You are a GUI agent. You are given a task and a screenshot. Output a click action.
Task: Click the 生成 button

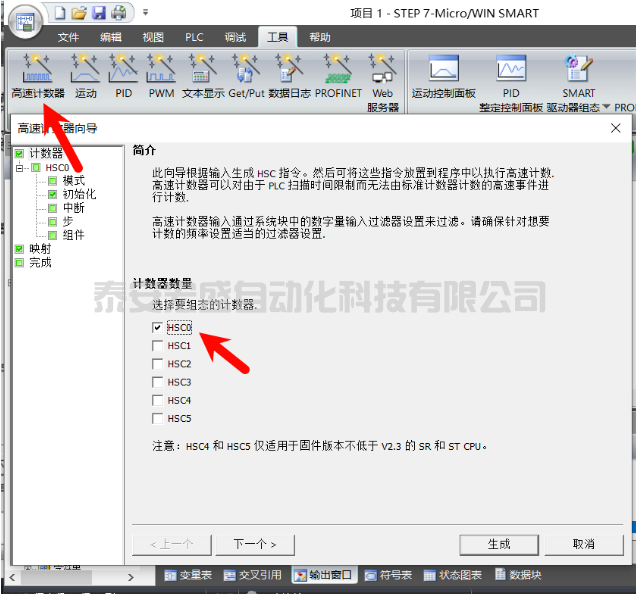point(499,544)
